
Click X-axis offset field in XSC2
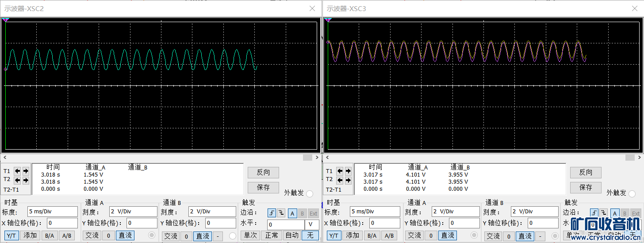[x=62, y=223]
